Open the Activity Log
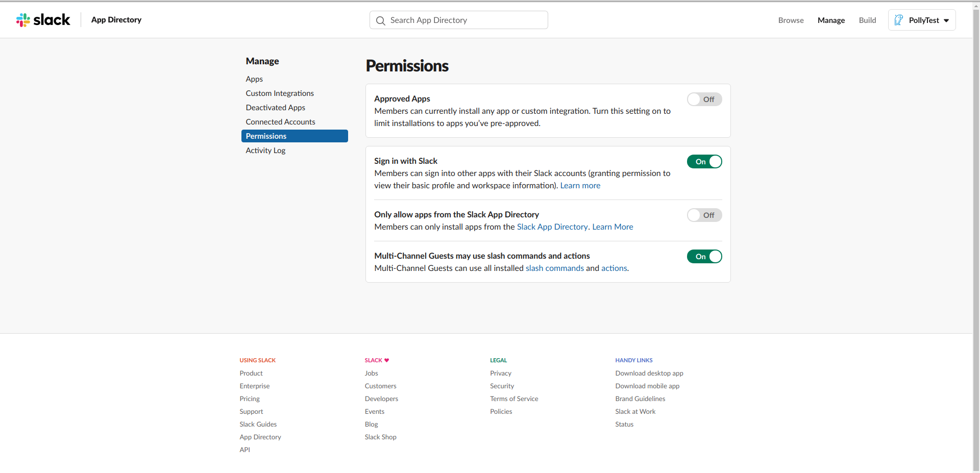This screenshot has width=980, height=473. pos(265,151)
